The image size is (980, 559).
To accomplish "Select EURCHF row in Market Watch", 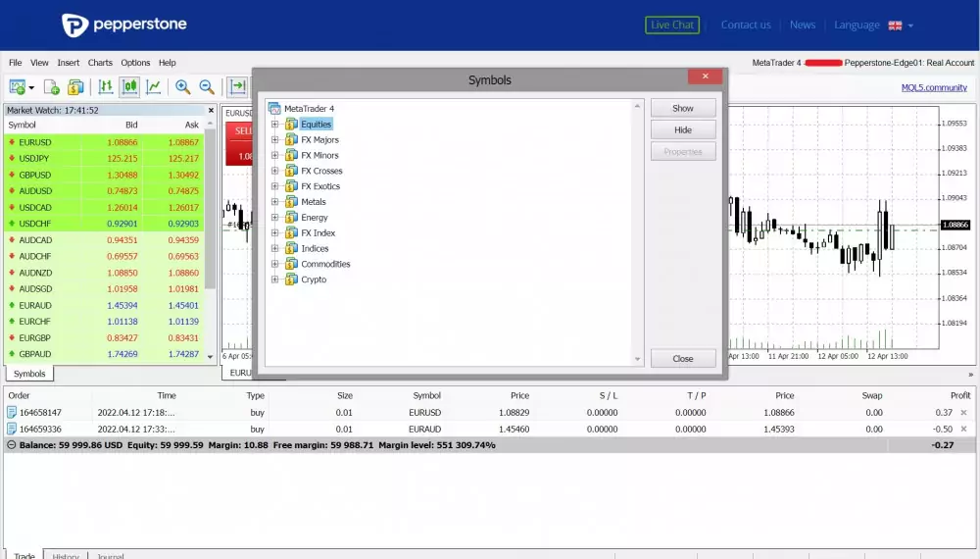I will (x=105, y=322).
